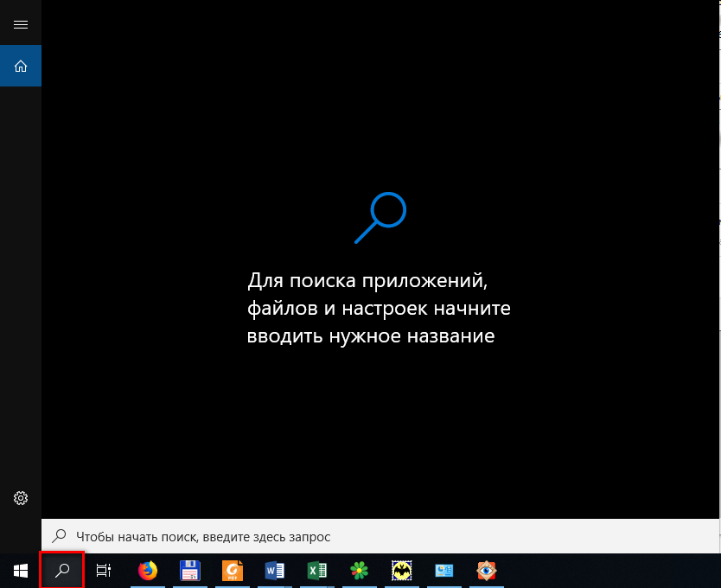Viewport: 721px width, 588px height.
Task: Open the orange PDF reader on the taskbar
Action: [x=233, y=571]
